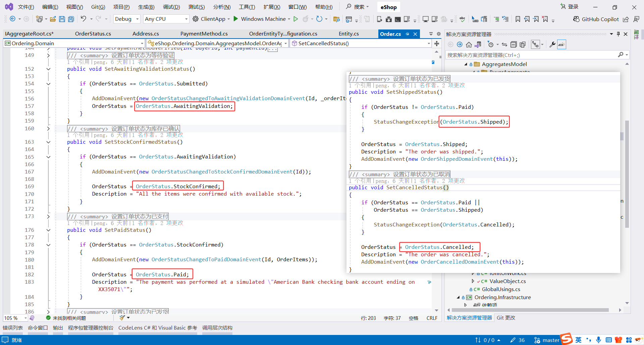Image resolution: width=644 pixels, height=345 pixels.
Task: Open the 输出 panel tab
Action: [58, 328]
